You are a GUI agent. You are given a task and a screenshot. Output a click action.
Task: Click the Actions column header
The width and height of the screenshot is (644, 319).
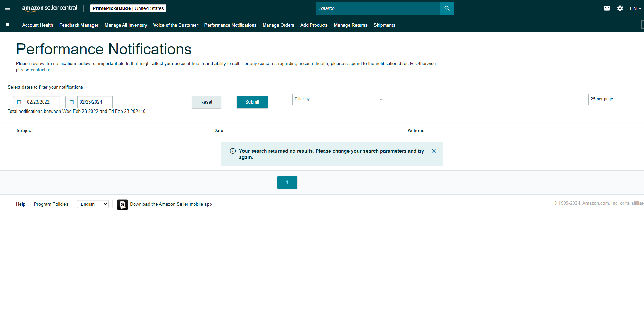pos(416,130)
